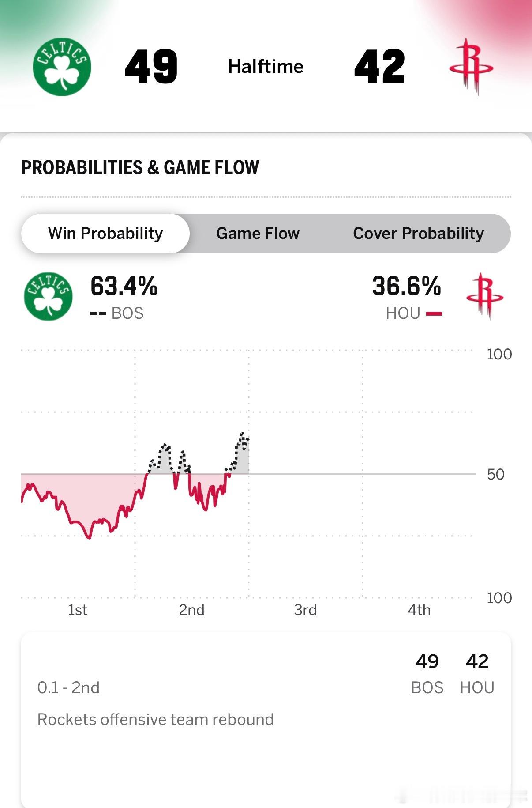Screen dimensions: 532x808
Task: Tap the Celtics score of 49 in the header
Action: [151, 67]
